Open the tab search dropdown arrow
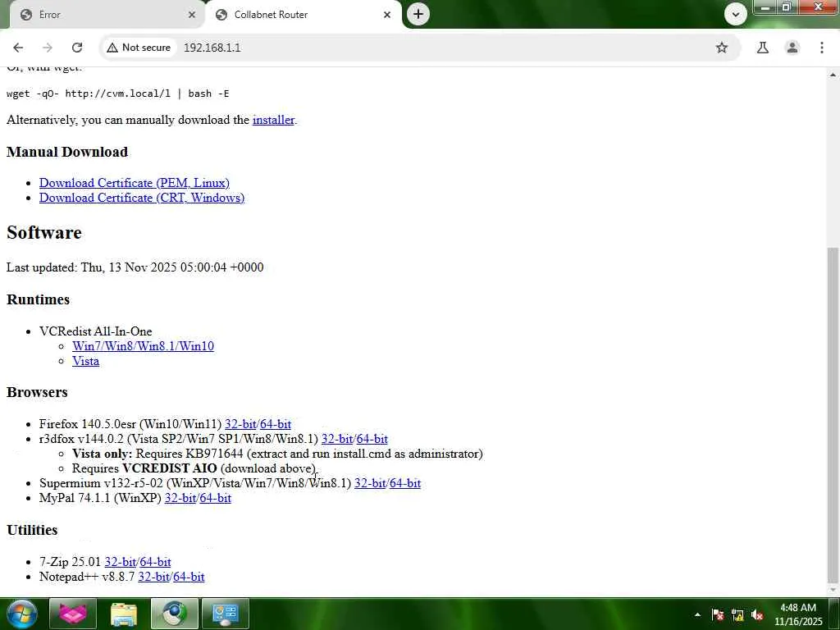 coord(736,15)
